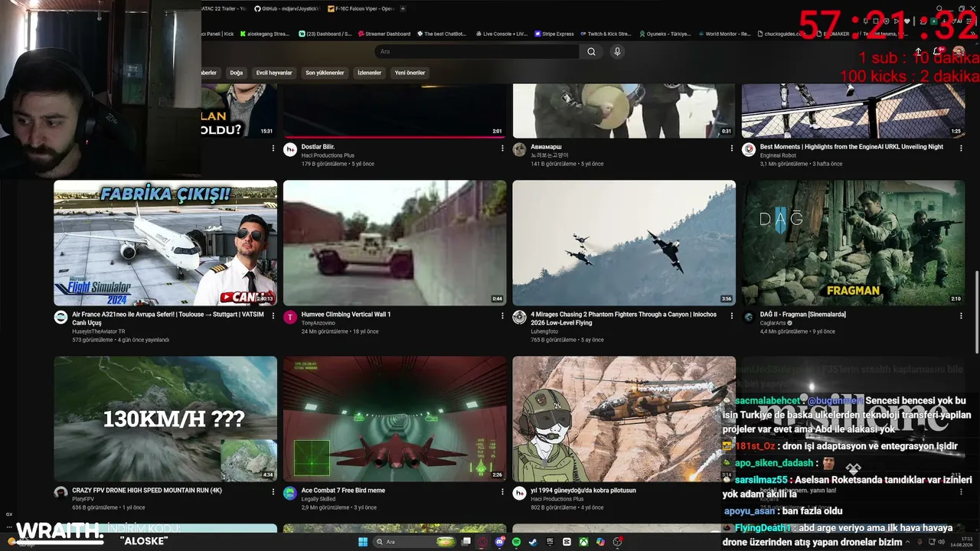
Task: Switch to F-16C Falcon Viper browser tab
Action: pyautogui.click(x=361, y=8)
